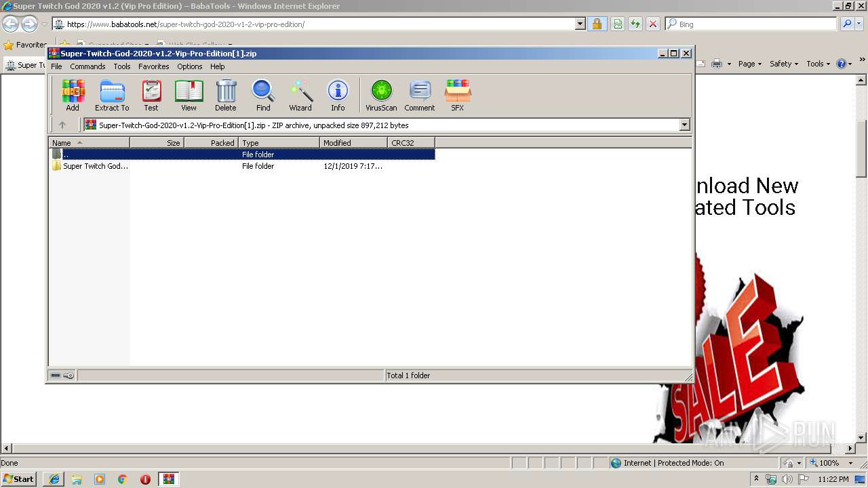The width and height of the screenshot is (868, 488).
Task: Stop loading the IE page
Action: coord(652,24)
